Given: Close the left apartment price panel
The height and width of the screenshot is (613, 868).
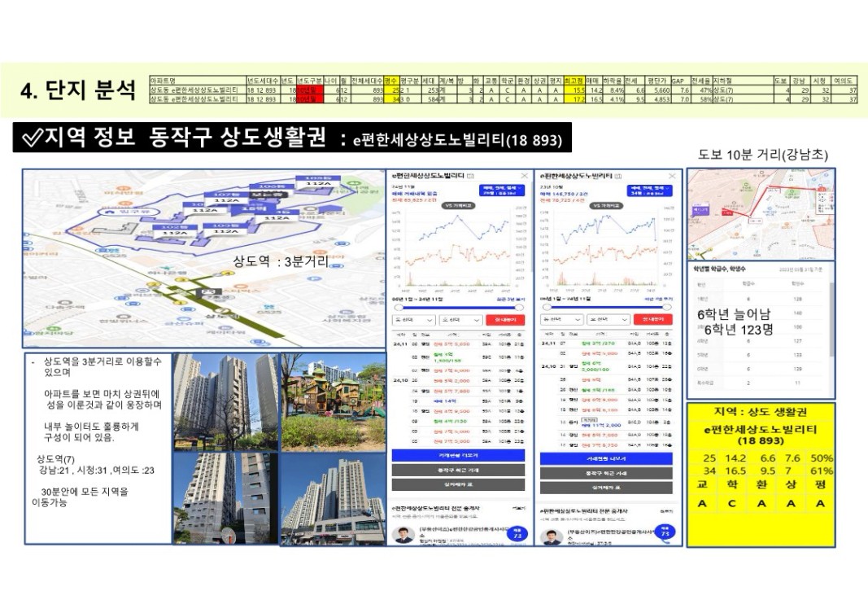Looking at the screenshot, I should point(524,176).
